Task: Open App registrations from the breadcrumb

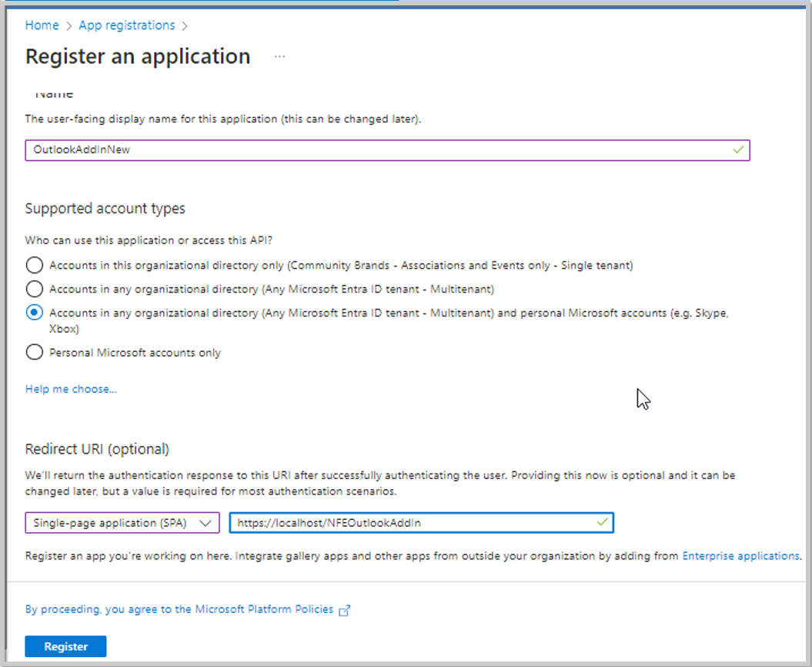Action: (126, 25)
